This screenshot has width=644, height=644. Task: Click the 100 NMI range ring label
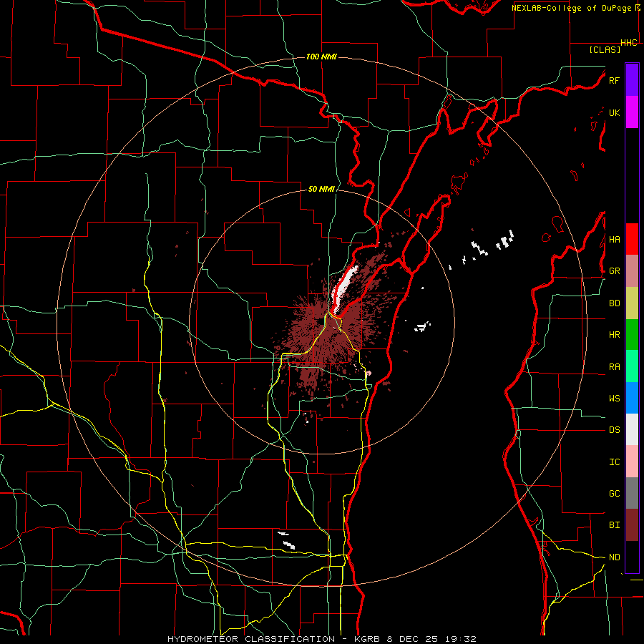click(321, 57)
